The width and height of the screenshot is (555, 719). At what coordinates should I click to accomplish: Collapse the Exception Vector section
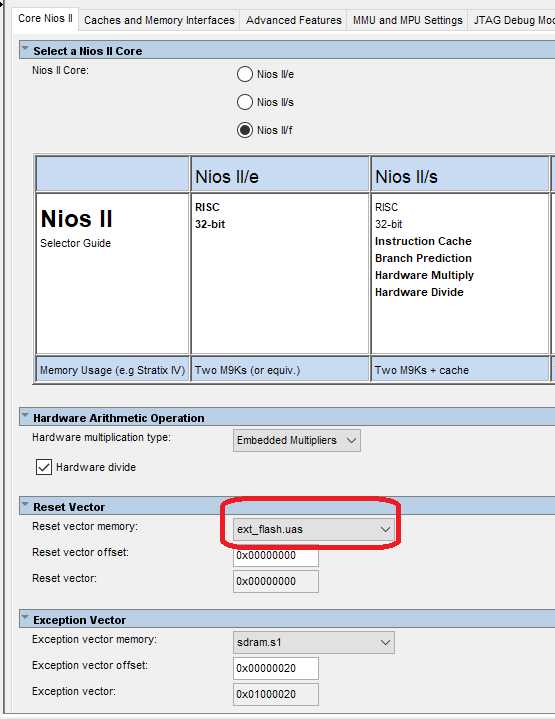pos(25,617)
